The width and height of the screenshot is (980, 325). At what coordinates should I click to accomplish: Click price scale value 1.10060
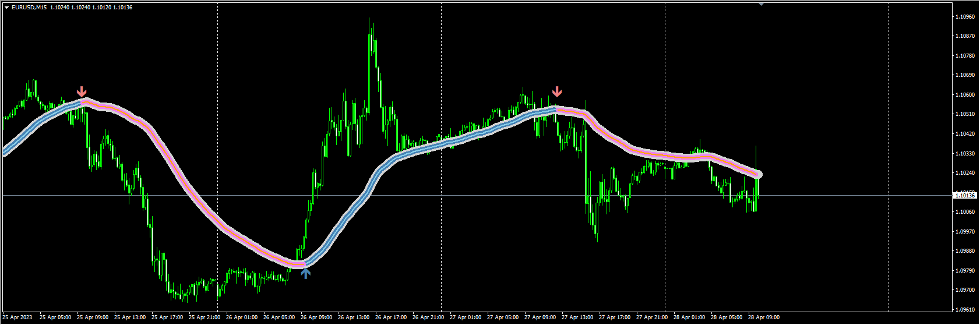(x=965, y=212)
